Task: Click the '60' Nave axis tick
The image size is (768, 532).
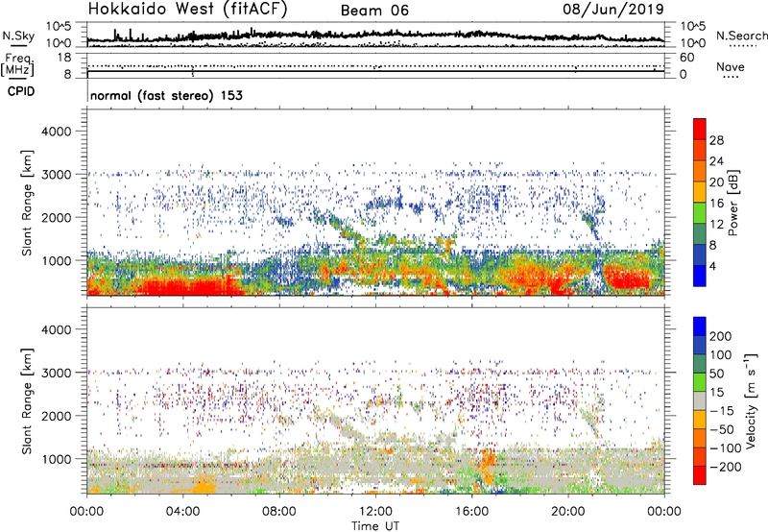Action: click(686, 58)
